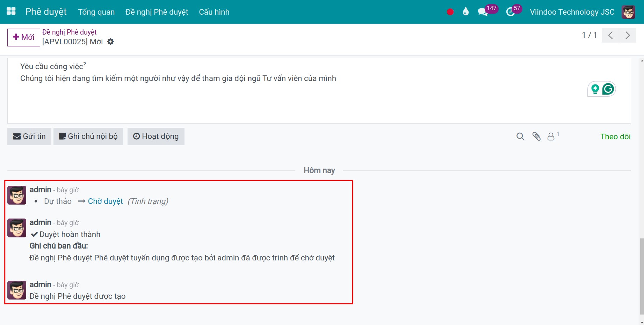
Task: Click Theo dõi to follow record
Action: (x=615, y=136)
